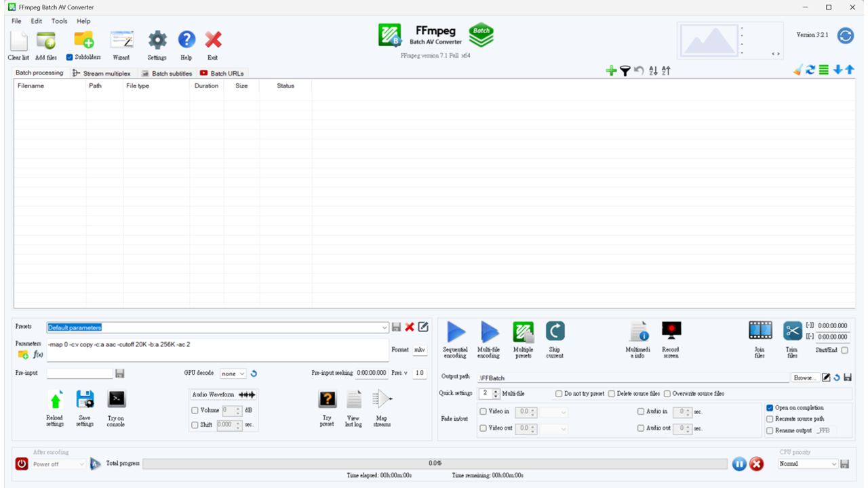Open the Record screen tool
This screenshot has width=868, height=488.
click(671, 332)
